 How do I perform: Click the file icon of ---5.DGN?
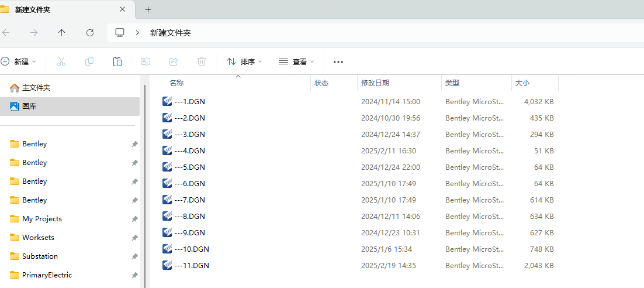pos(167,167)
